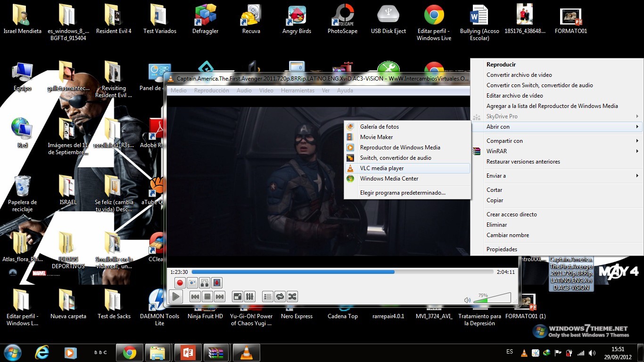Click Restaurar versiones anteriores
Screen dimensions: 644x362
point(557,162)
